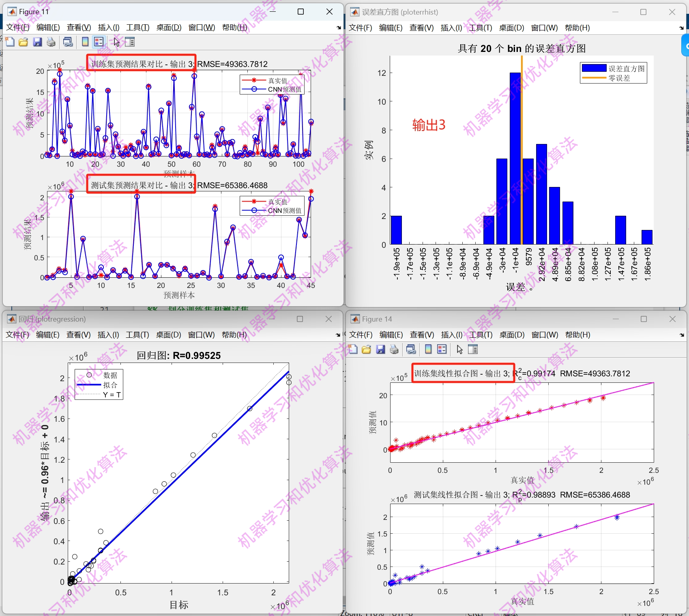689x616 pixels.
Task: Open file via folder icon in Figure 11
Action: point(24,42)
